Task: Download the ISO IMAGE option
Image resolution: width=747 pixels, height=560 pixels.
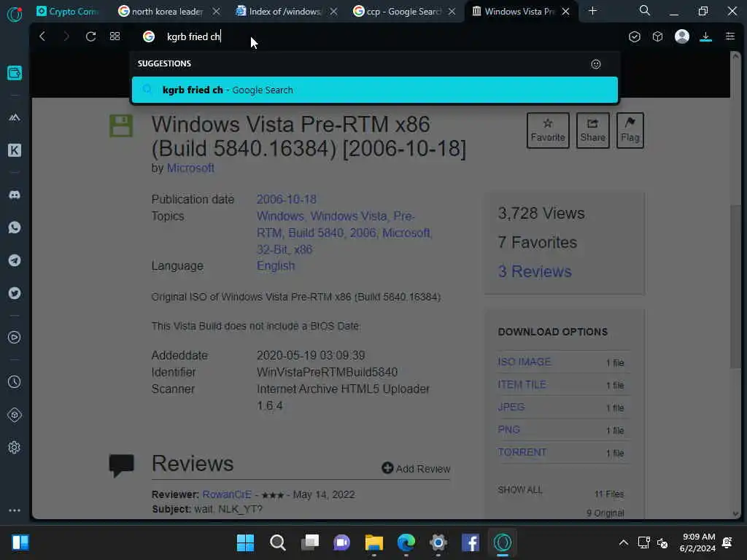Action: [524, 362]
